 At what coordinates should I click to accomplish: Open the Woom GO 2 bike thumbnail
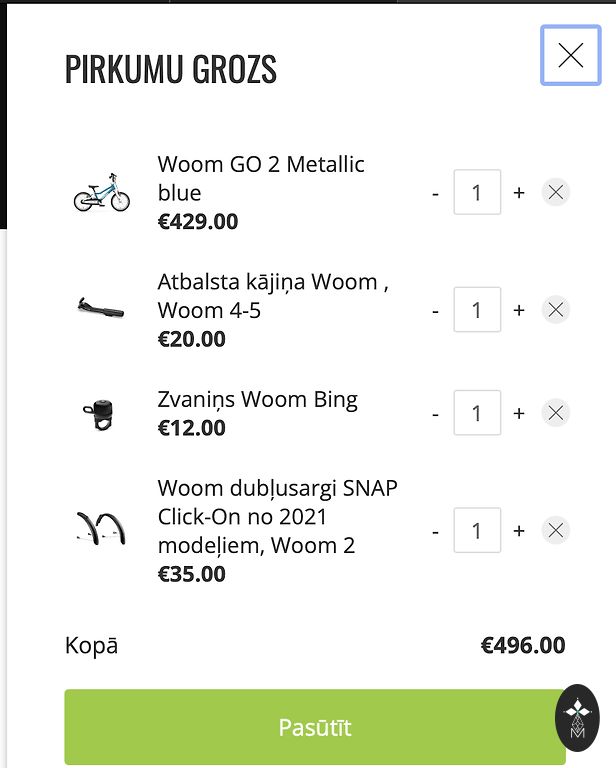102,192
